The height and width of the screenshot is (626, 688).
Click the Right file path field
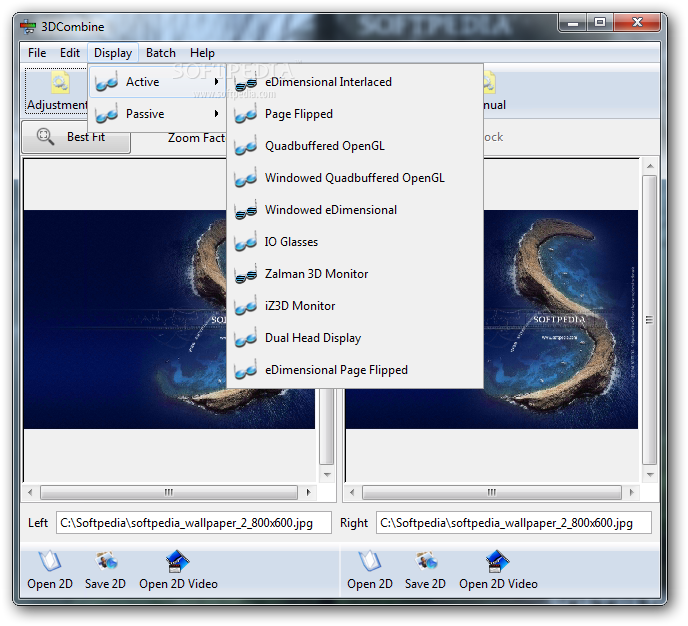click(514, 523)
